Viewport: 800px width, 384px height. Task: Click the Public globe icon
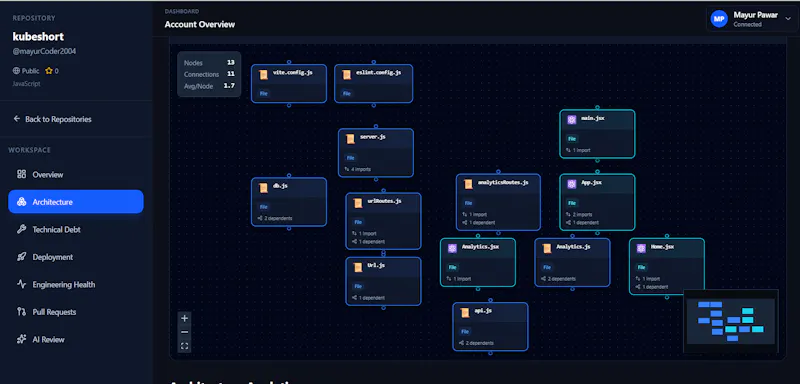tap(16, 71)
